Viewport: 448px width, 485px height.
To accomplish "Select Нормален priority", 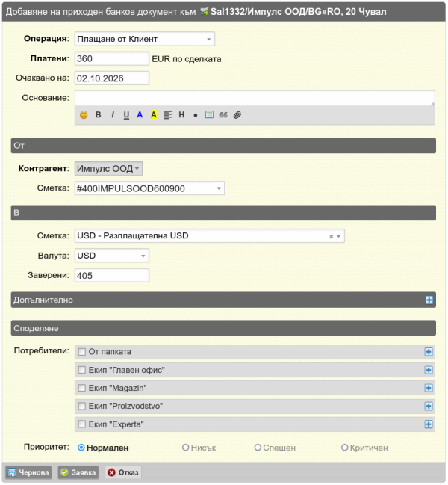I will point(81,448).
